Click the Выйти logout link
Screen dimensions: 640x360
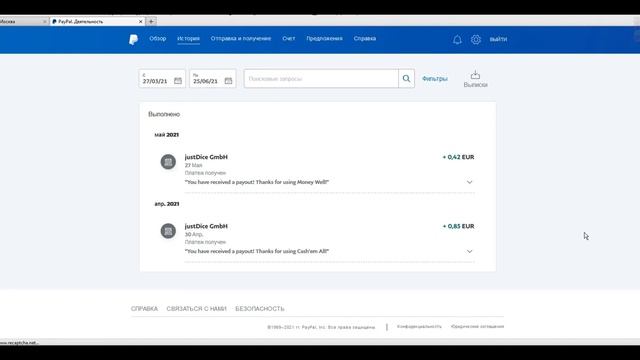click(498, 39)
